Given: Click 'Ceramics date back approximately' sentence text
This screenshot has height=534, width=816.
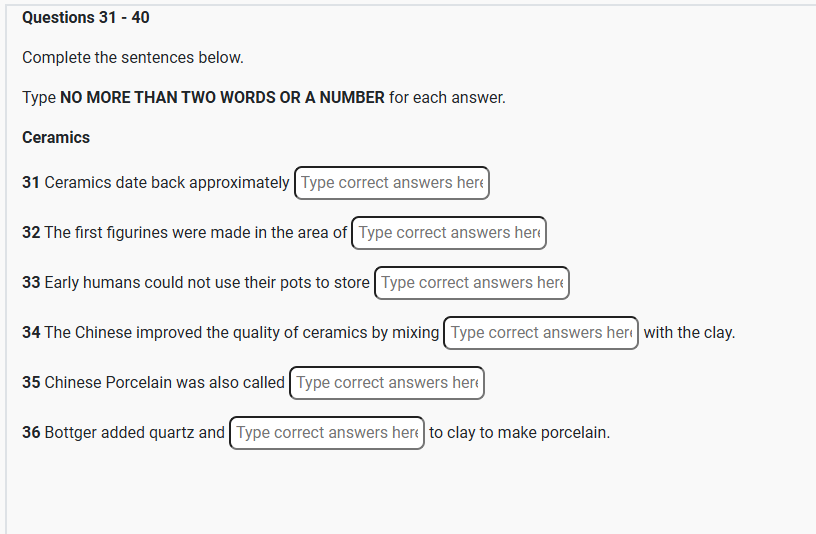Looking at the screenshot, I should [167, 183].
